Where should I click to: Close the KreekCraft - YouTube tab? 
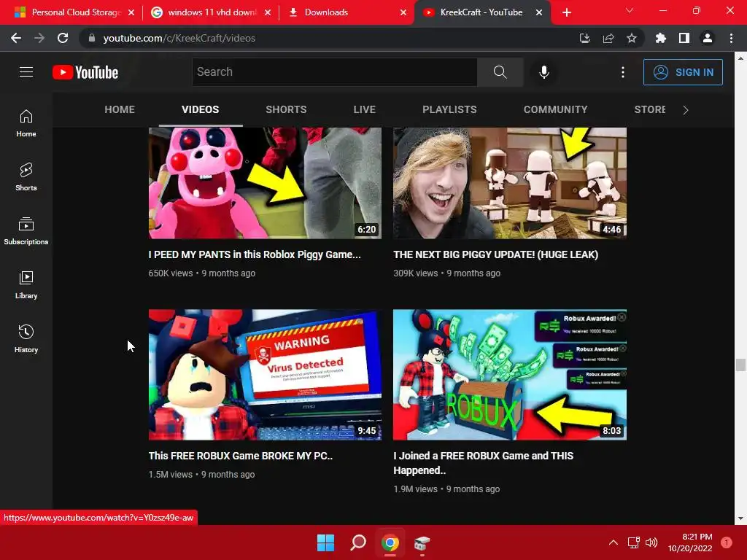point(539,12)
